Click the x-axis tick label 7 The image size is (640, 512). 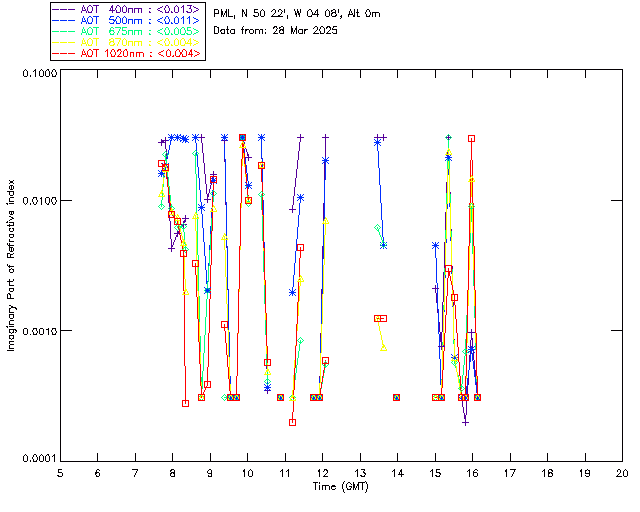point(135,474)
